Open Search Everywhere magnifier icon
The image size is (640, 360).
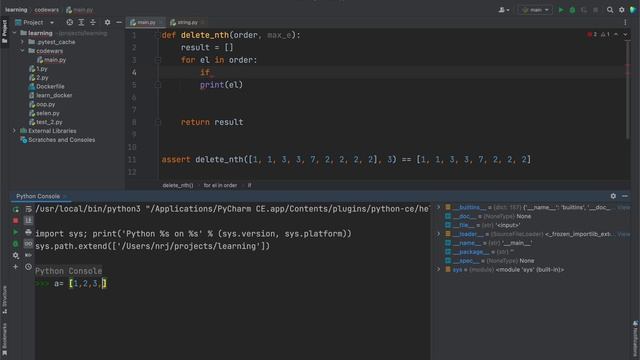[x=610, y=10]
